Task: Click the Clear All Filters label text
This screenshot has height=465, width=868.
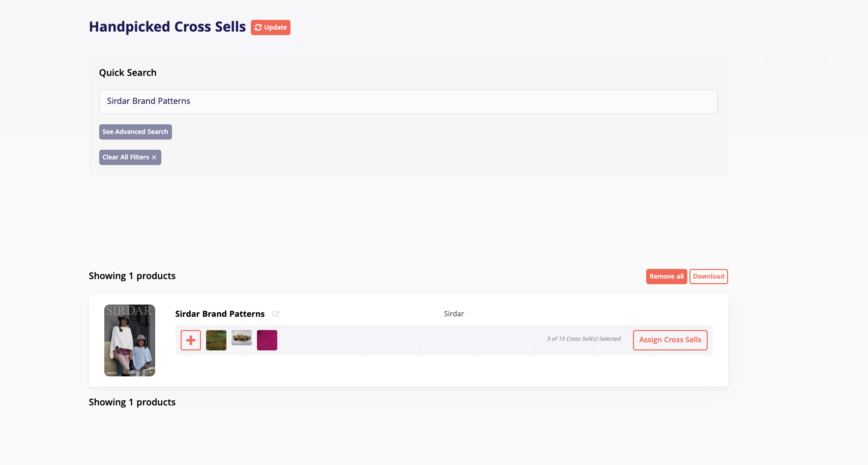Action: click(126, 157)
